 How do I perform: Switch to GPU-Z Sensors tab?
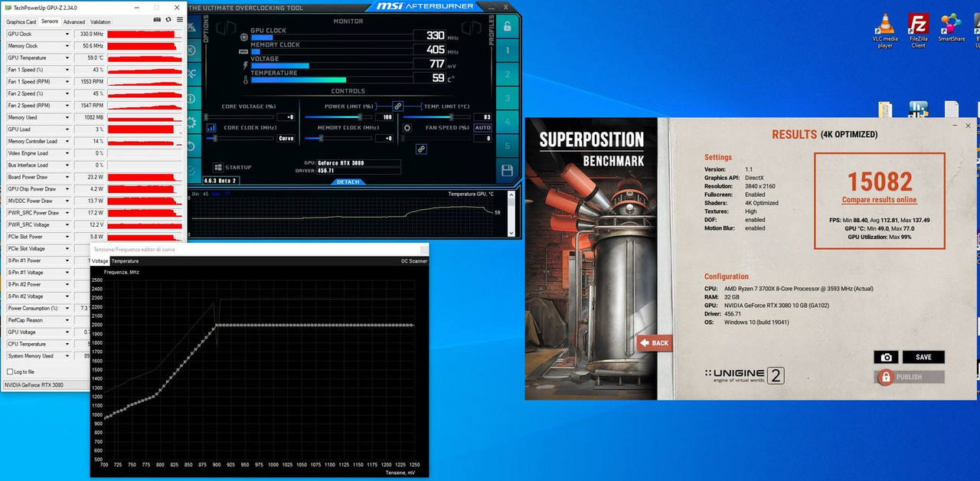point(50,21)
